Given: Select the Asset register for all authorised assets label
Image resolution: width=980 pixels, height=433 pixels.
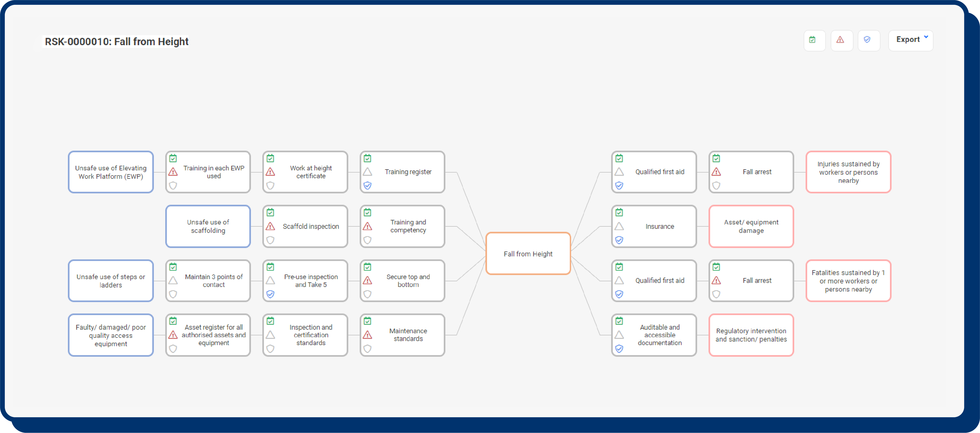Looking at the screenshot, I should pos(214,335).
